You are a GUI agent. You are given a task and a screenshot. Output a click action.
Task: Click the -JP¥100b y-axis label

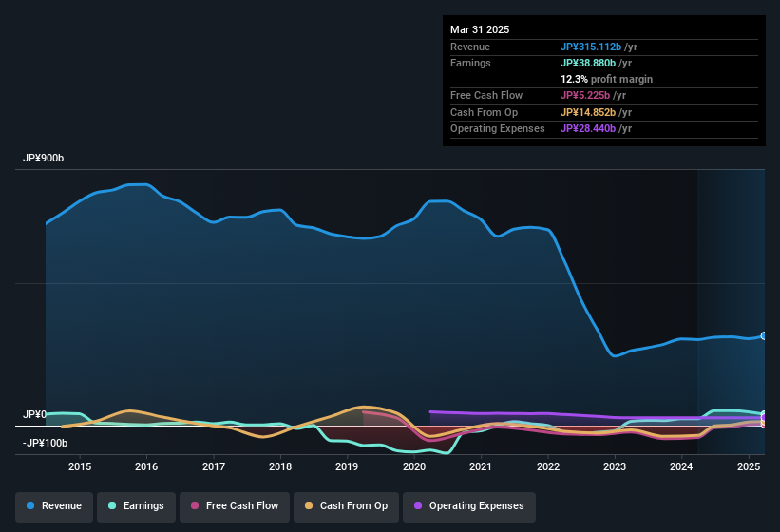pos(45,443)
